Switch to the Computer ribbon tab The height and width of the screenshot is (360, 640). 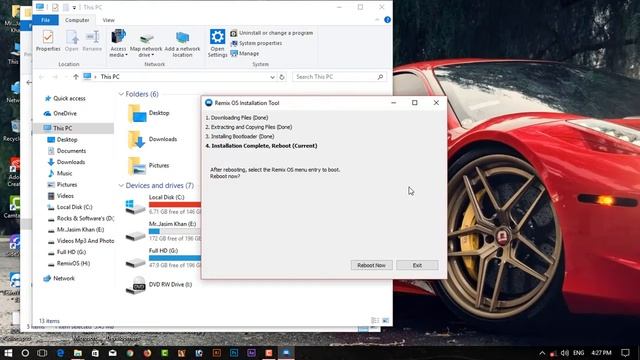point(77,20)
